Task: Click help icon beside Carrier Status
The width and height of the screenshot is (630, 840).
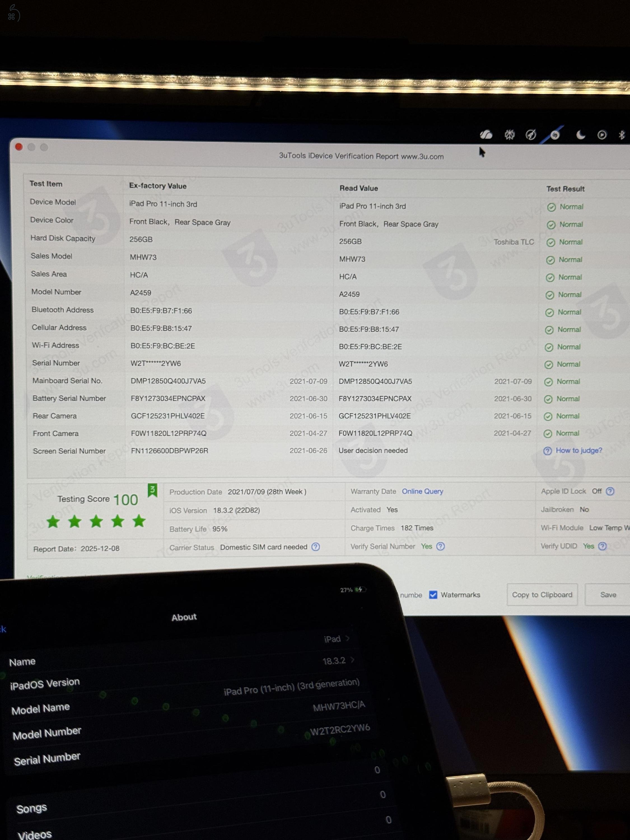Action: (x=316, y=547)
